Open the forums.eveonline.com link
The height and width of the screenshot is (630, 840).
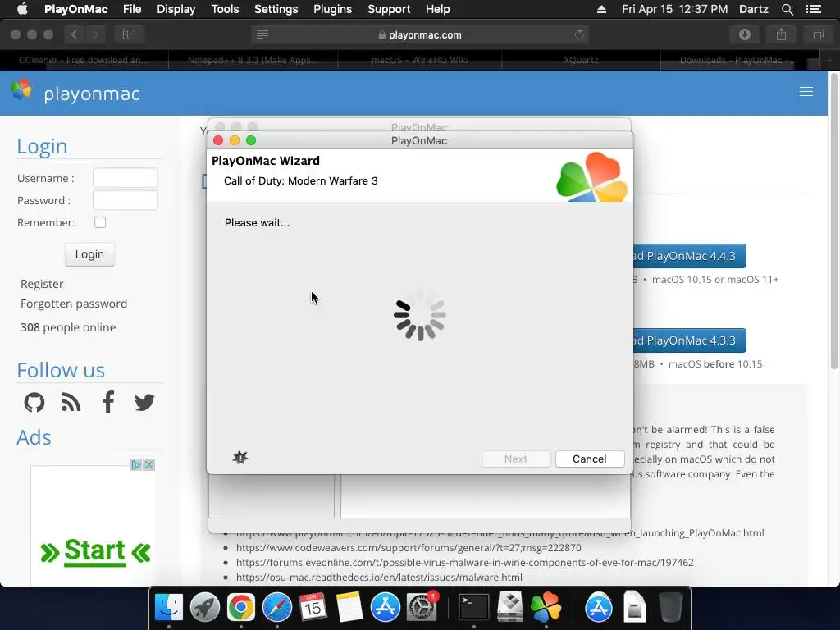464,563
